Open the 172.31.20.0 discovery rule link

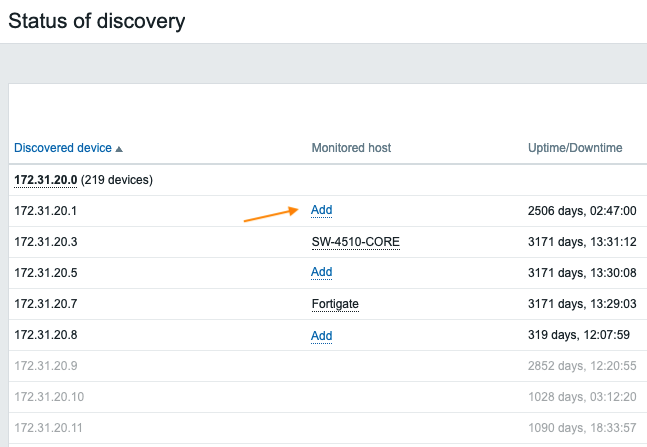coord(45,180)
